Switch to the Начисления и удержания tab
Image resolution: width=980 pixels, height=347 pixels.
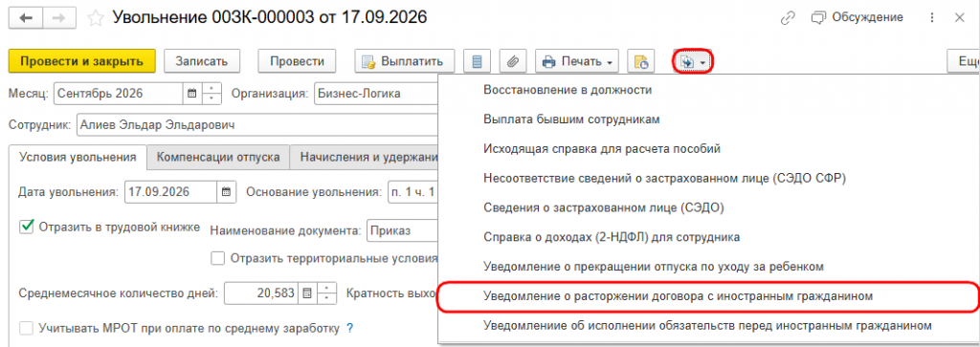click(x=365, y=158)
